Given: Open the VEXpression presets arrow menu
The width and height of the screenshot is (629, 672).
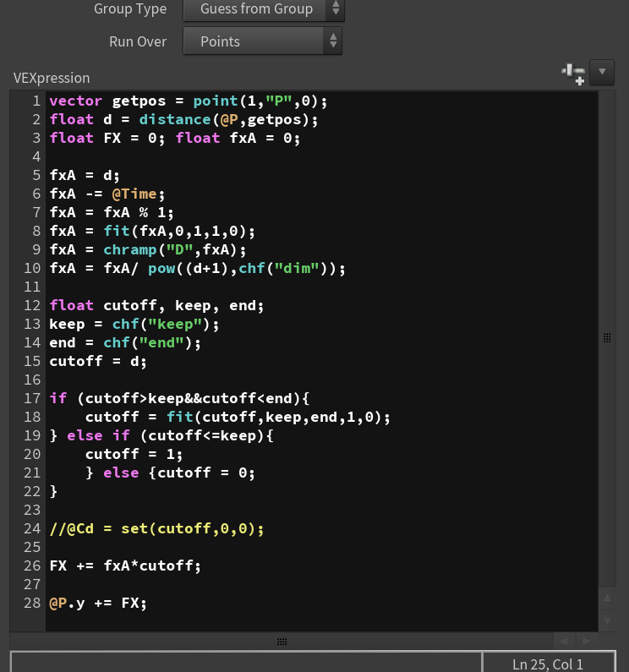Looking at the screenshot, I should [602, 72].
